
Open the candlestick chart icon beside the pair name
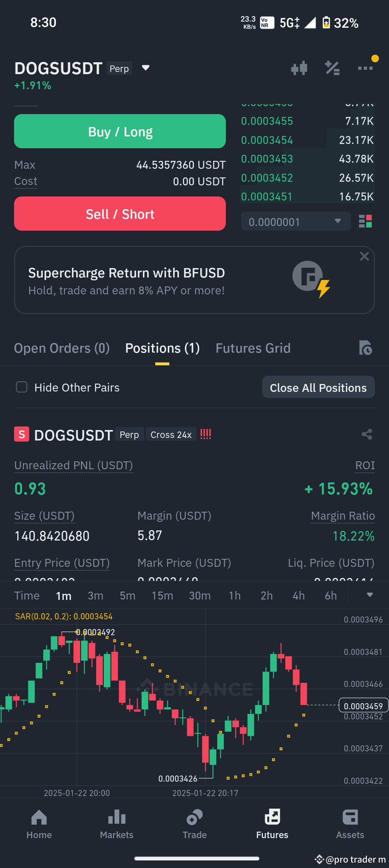click(x=299, y=68)
